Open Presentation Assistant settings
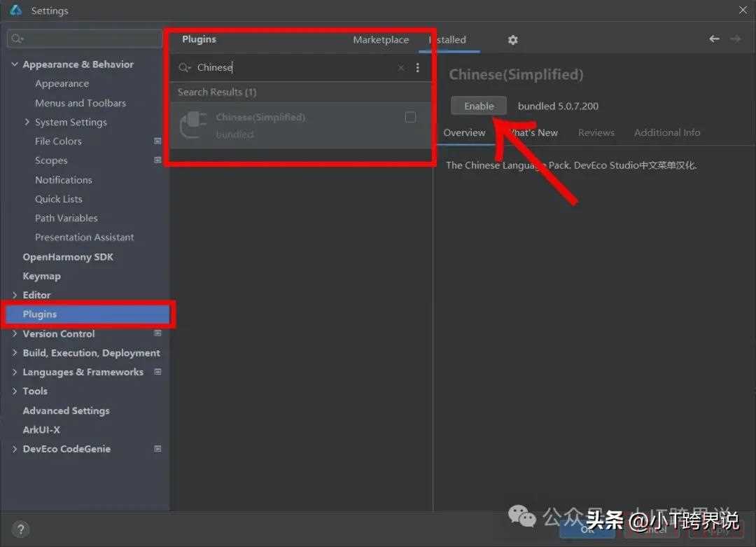 click(85, 237)
